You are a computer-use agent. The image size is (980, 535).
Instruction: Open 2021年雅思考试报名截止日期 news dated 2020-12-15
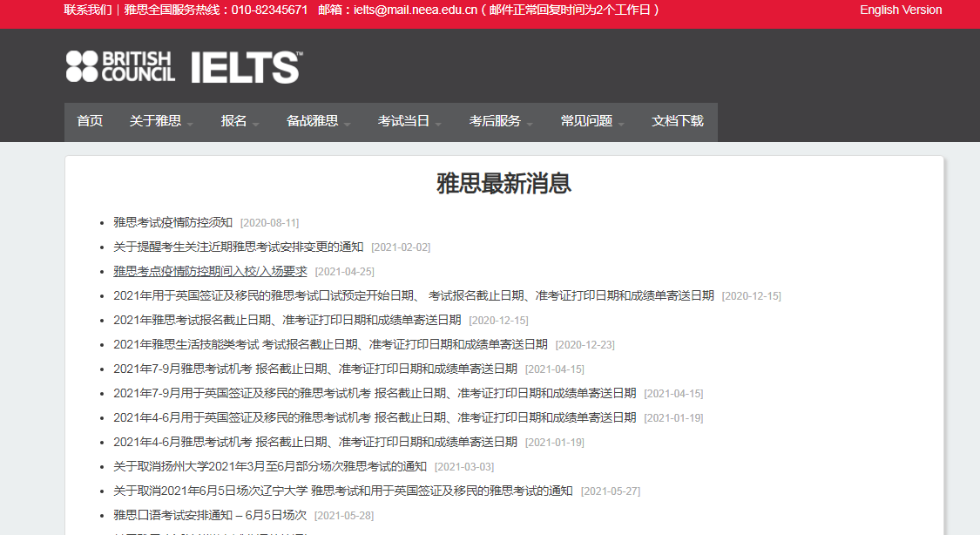(287, 320)
